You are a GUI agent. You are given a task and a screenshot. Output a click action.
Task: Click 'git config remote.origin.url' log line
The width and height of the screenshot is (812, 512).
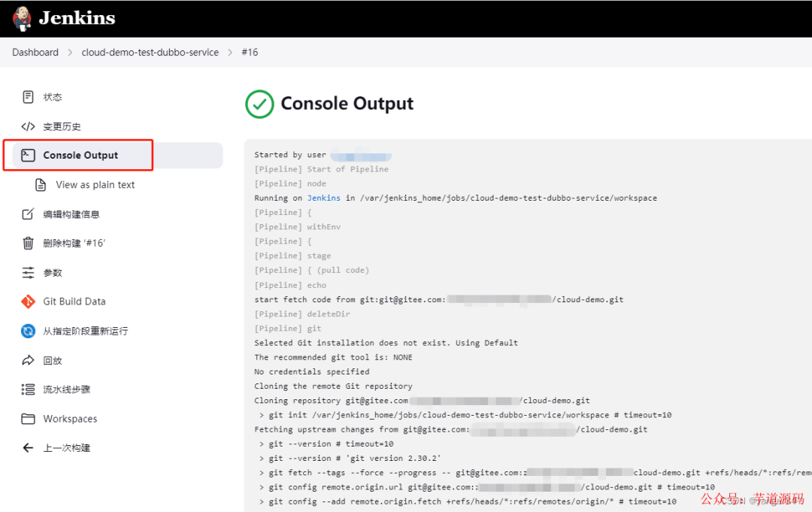coord(486,487)
